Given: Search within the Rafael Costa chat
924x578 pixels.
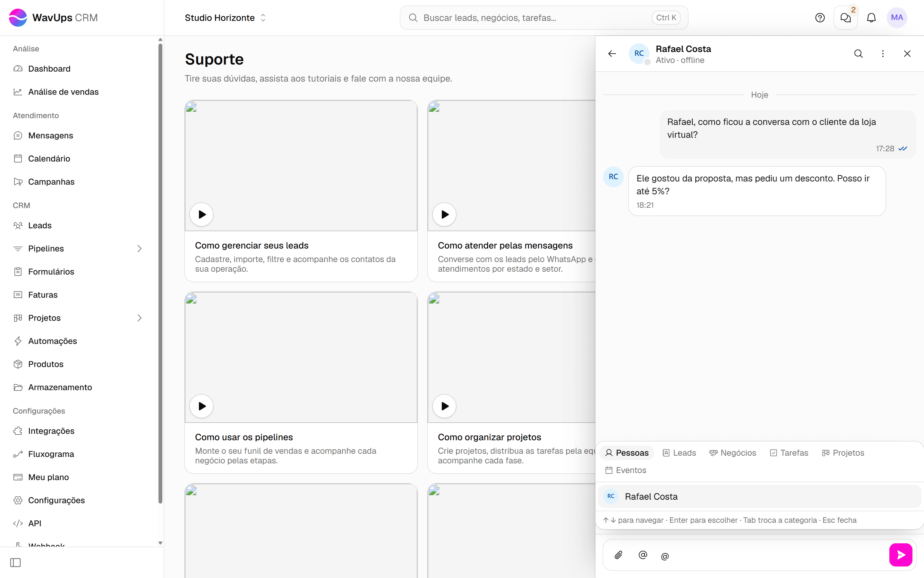Looking at the screenshot, I should click(x=858, y=54).
